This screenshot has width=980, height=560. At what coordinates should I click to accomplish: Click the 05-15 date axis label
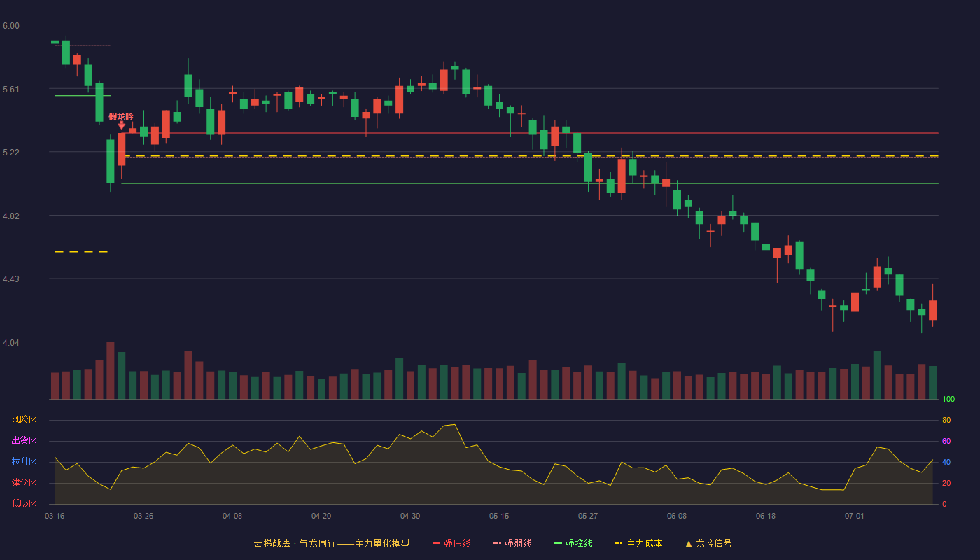click(x=499, y=516)
